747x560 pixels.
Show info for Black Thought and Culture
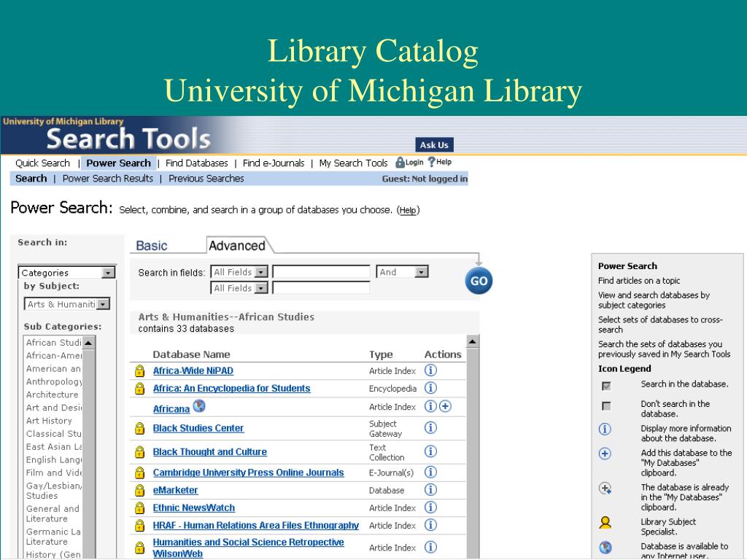click(430, 451)
